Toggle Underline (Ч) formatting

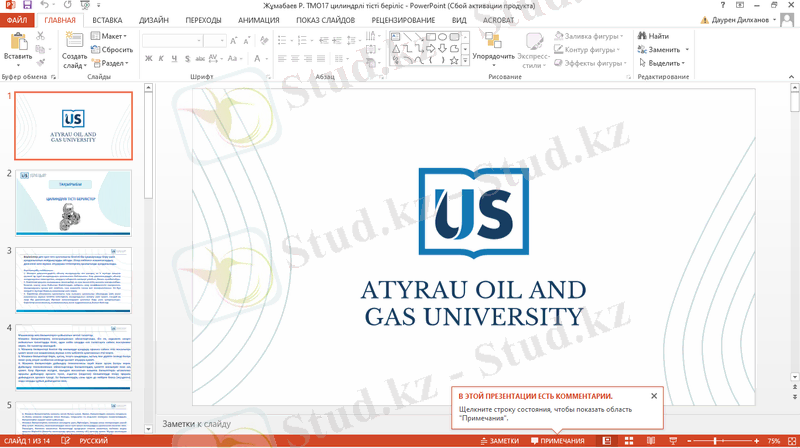pos(174,59)
